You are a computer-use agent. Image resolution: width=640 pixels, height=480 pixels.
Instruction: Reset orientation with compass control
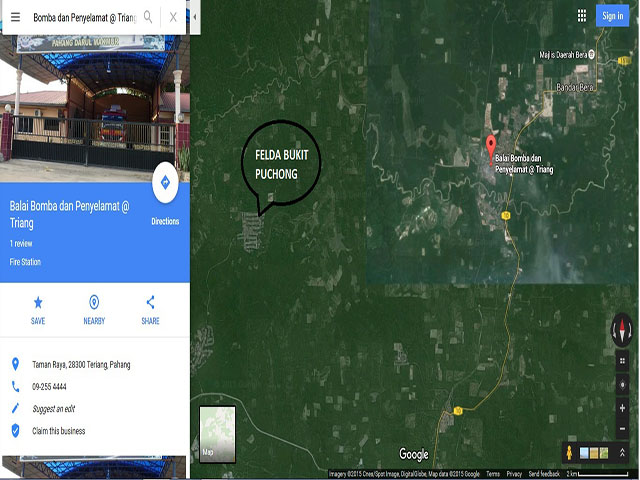(622, 330)
